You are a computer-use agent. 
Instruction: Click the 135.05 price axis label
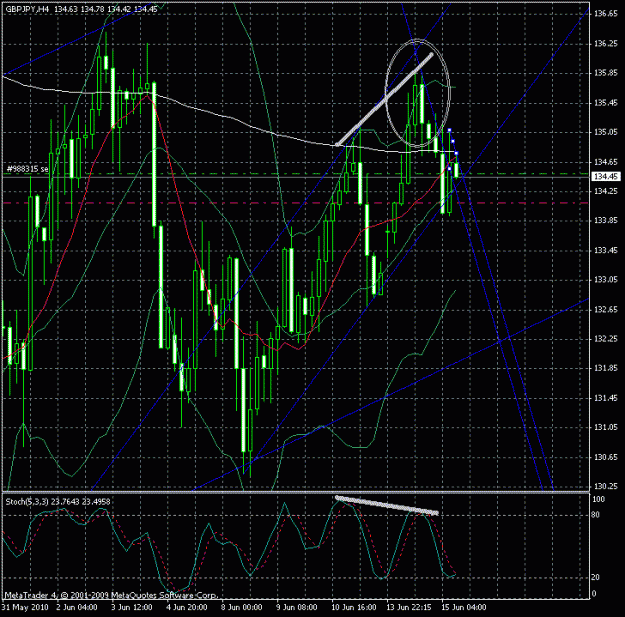coord(605,132)
